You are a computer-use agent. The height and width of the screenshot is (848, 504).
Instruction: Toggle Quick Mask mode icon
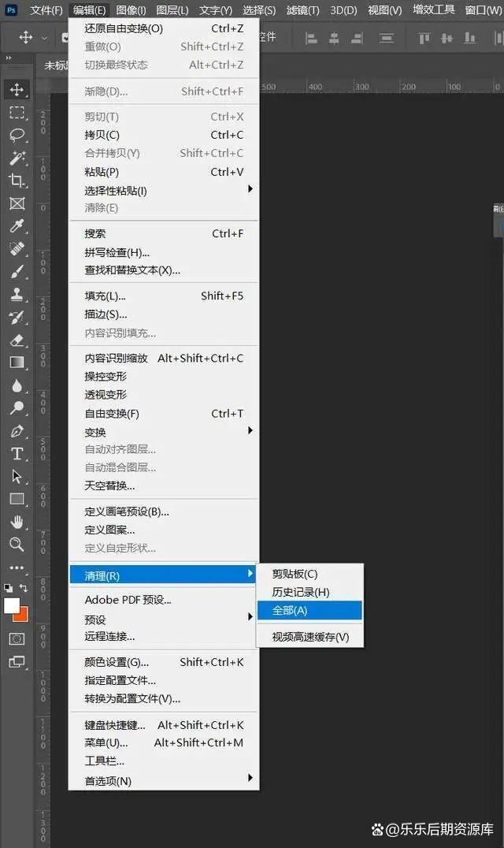tap(17, 638)
